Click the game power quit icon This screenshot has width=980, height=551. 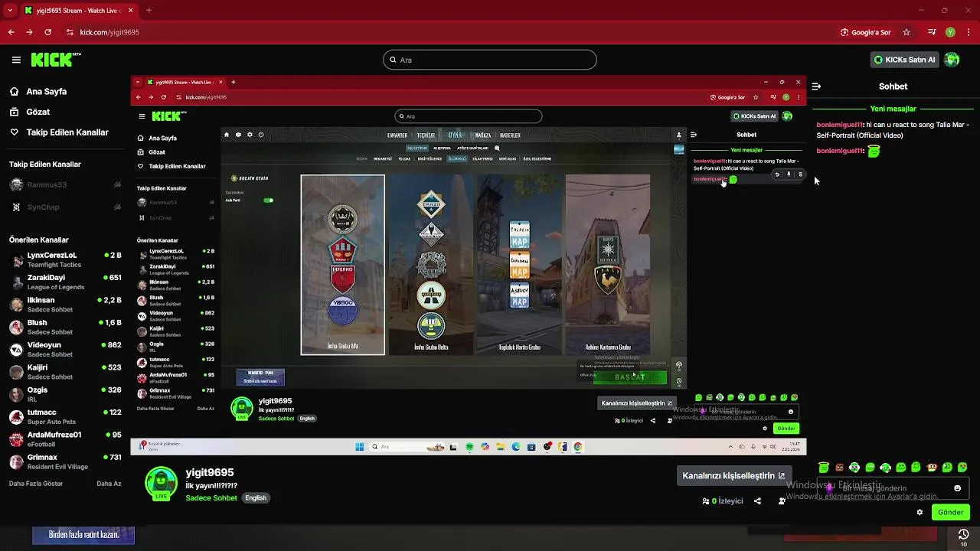pyautogui.click(x=261, y=135)
